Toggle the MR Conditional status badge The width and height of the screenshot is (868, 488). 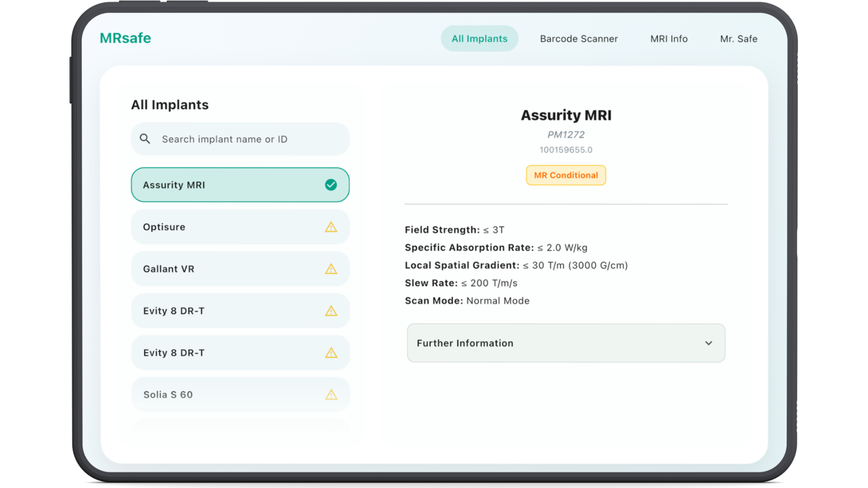[566, 175]
